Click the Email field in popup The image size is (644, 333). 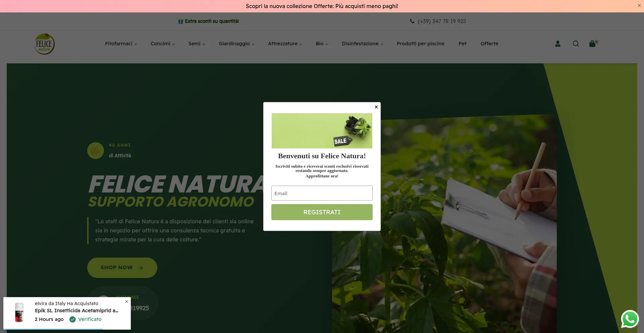(x=322, y=193)
